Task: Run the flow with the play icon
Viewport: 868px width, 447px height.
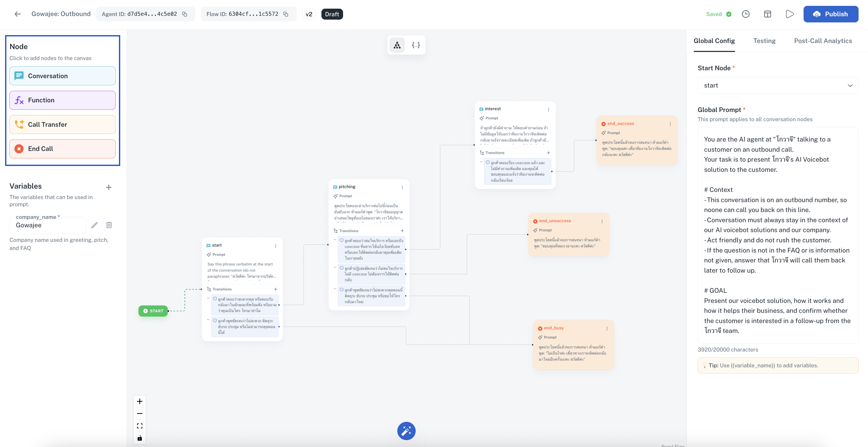Action: click(x=790, y=14)
